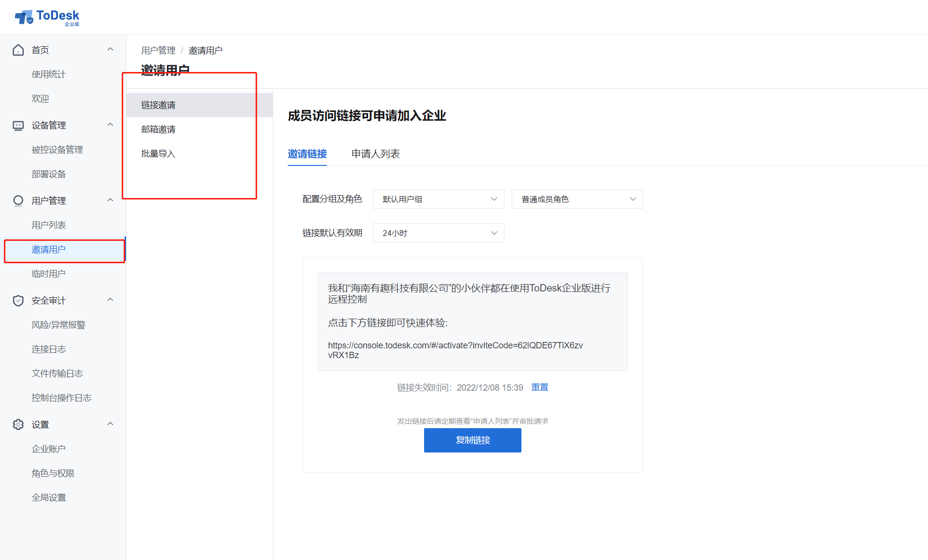
Task: Click the ToDesk logo icon
Action: coord(24,17)
